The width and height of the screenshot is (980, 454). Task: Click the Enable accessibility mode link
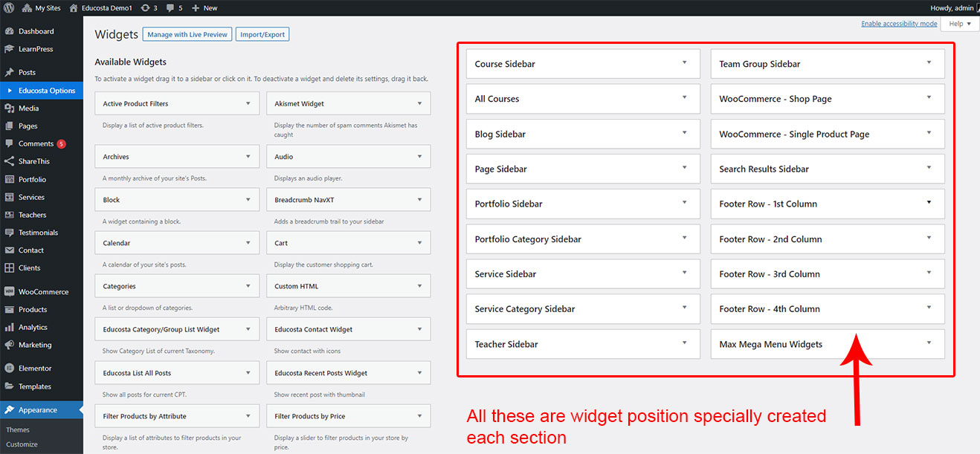898,24
